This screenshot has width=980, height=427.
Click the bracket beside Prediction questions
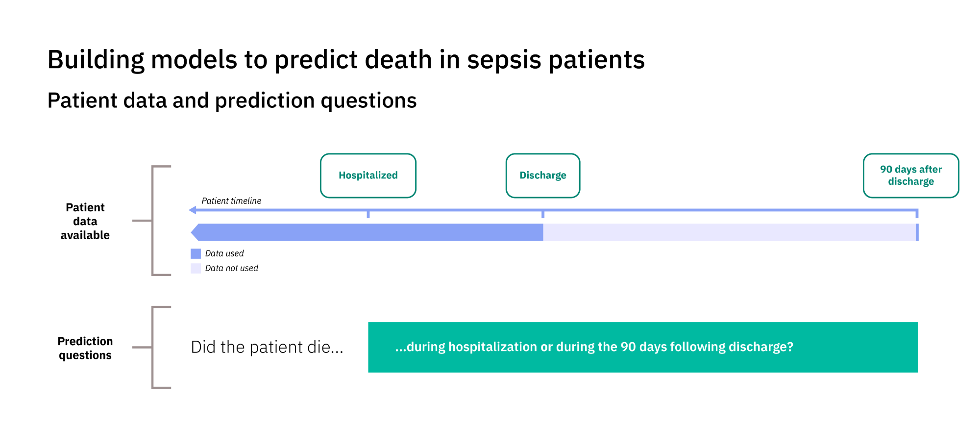tap(153, 347)
